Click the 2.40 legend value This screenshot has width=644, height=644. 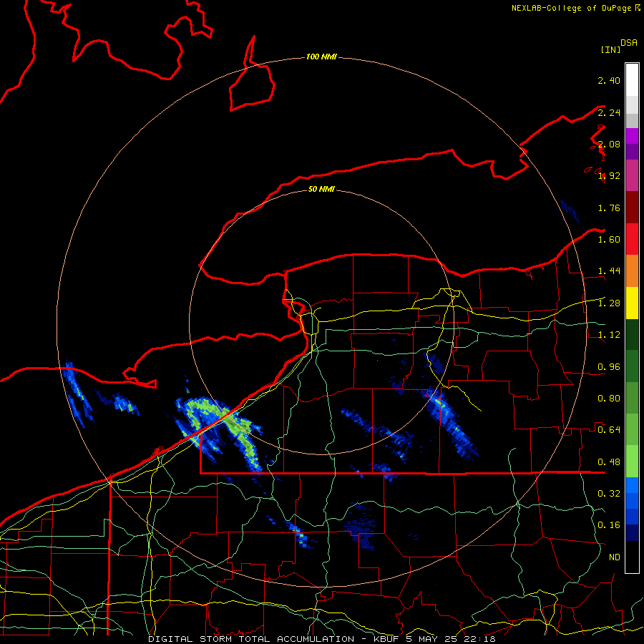coord(609,80)
